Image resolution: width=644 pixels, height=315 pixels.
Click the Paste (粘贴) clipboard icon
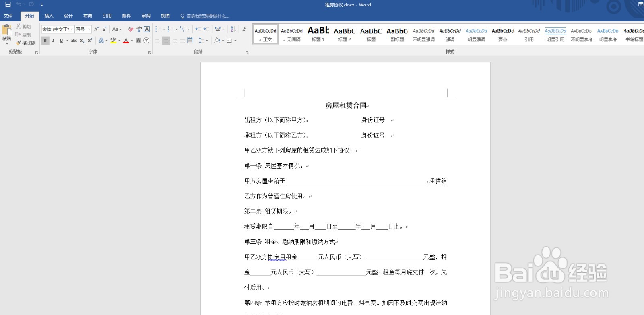(7, 30)
